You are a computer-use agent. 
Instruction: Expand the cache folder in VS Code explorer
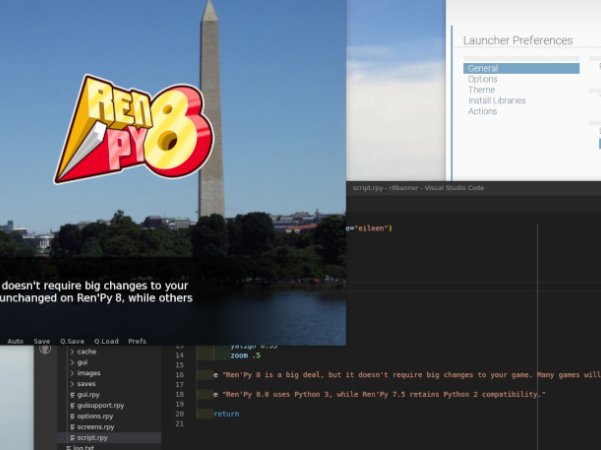pyautogui.click(x=86, y=351)
